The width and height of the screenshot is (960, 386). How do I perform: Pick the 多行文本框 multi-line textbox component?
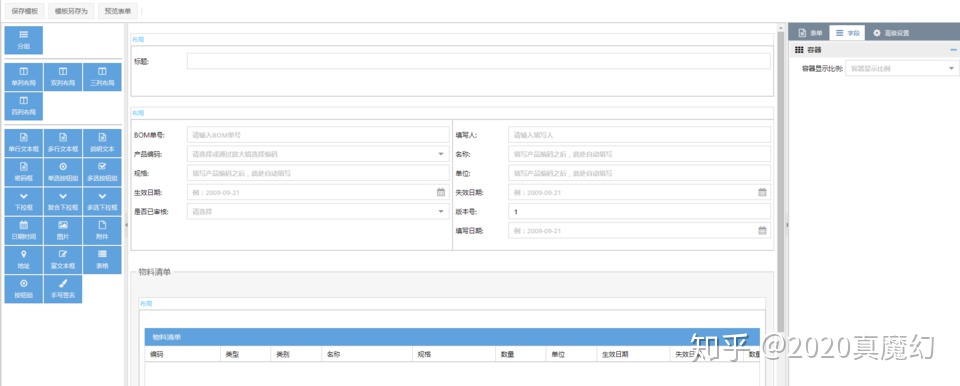click(x=62, y=143)
